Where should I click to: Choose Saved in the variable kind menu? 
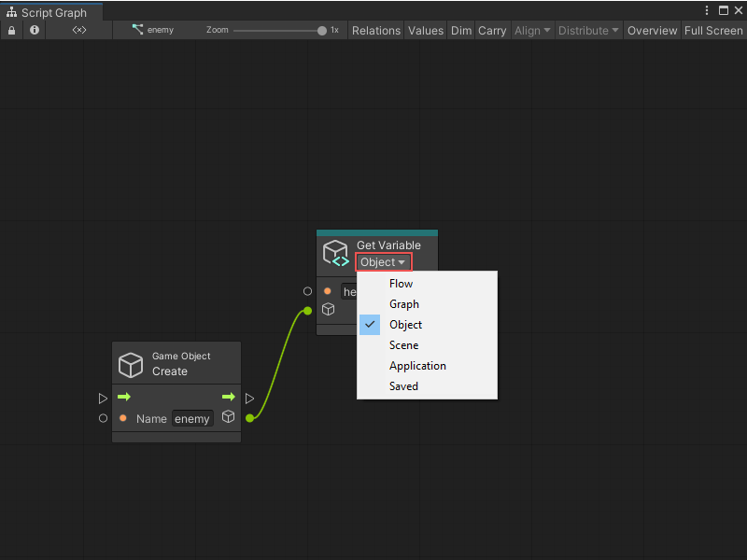click(403, 385)
